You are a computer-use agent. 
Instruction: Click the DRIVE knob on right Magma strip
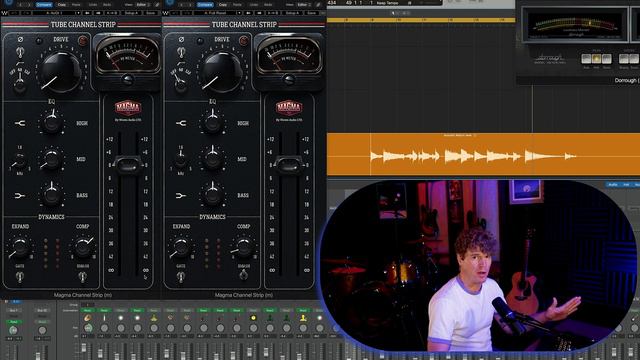(222, 72)
